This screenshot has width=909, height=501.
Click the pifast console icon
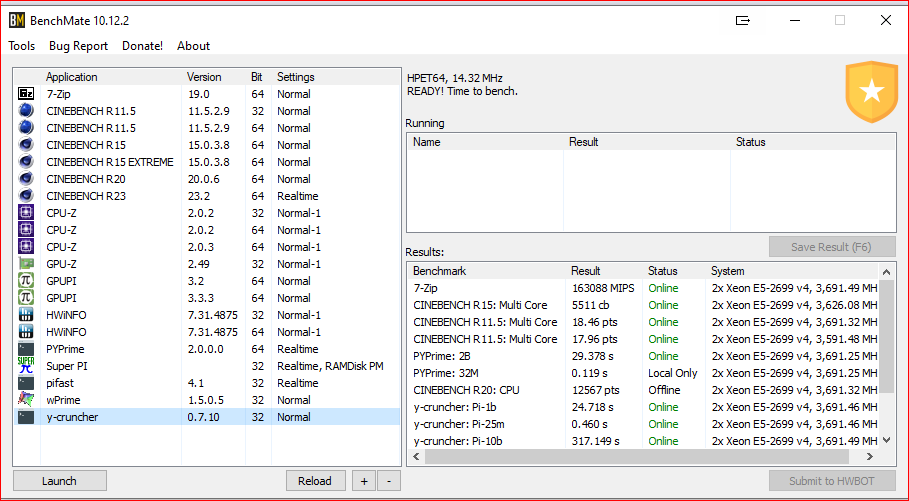pyautogui.click(x=26, y=383)
